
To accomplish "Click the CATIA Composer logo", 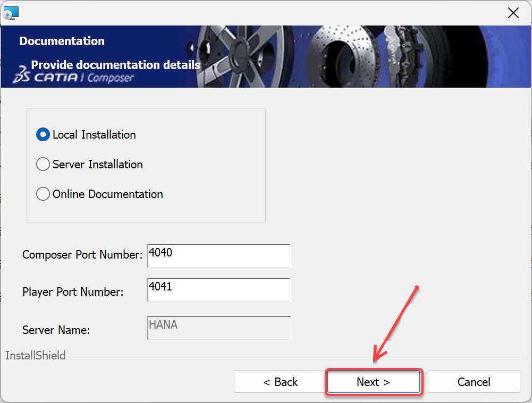I will point(85,78).
